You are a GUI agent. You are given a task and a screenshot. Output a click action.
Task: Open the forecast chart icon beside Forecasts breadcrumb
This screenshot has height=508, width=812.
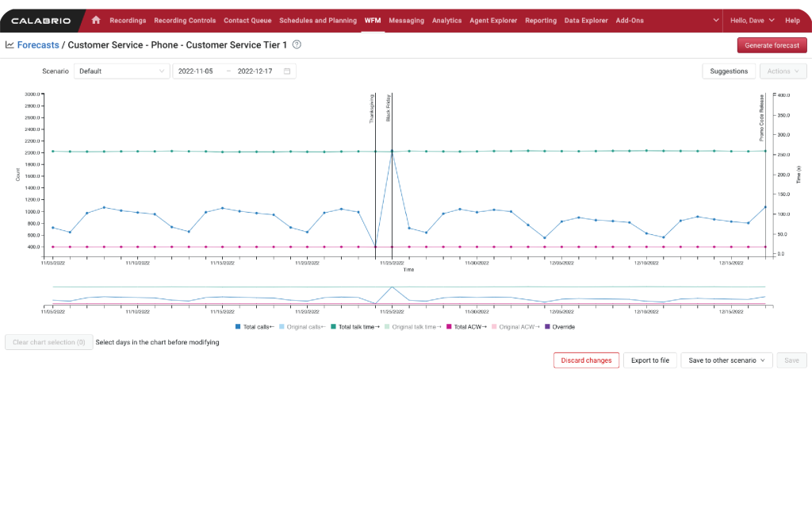pyautogui.click(x=11, y=45)
